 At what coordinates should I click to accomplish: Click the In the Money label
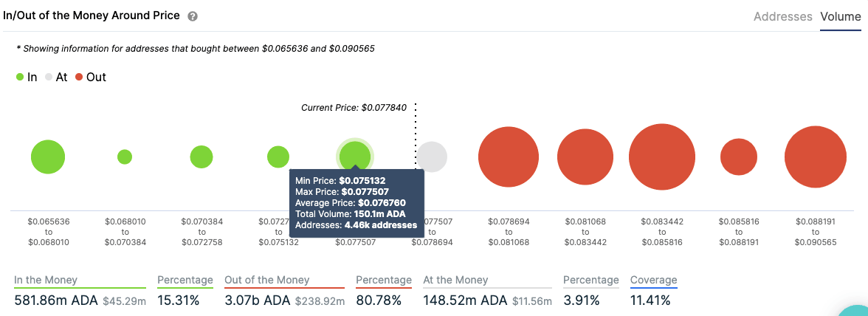click(46, 280)
